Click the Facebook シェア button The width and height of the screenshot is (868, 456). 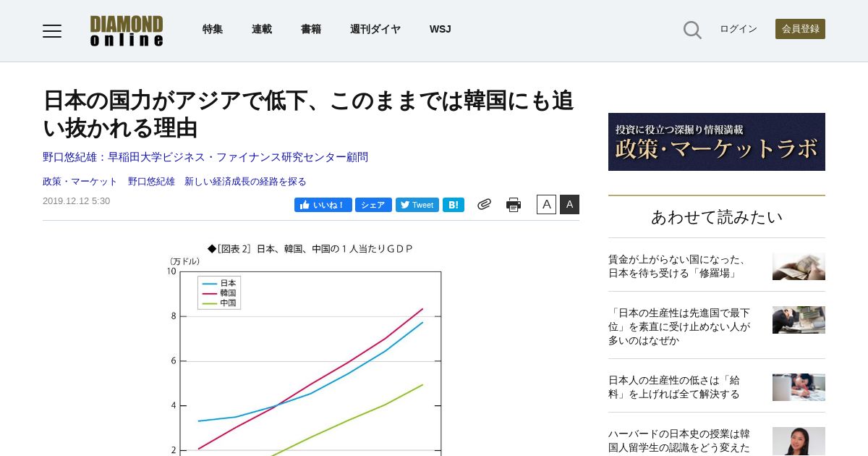(x=373, y=205)
